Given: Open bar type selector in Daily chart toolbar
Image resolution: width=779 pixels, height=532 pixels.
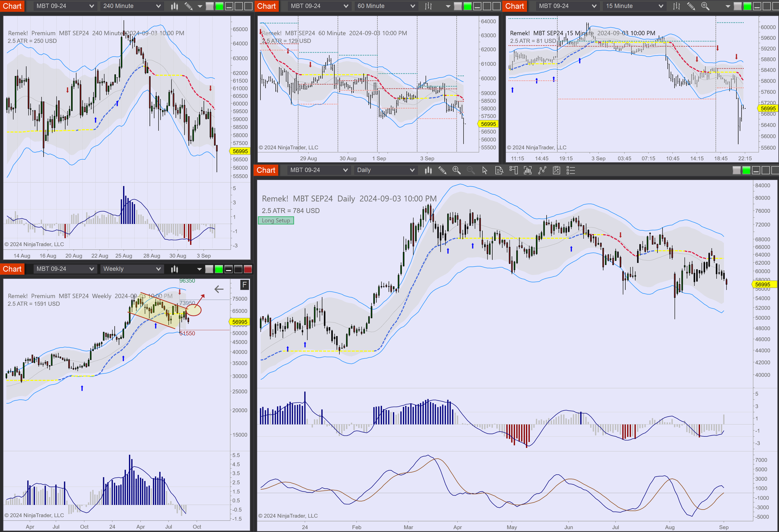Looking at the screenshot, I should 428,170.
